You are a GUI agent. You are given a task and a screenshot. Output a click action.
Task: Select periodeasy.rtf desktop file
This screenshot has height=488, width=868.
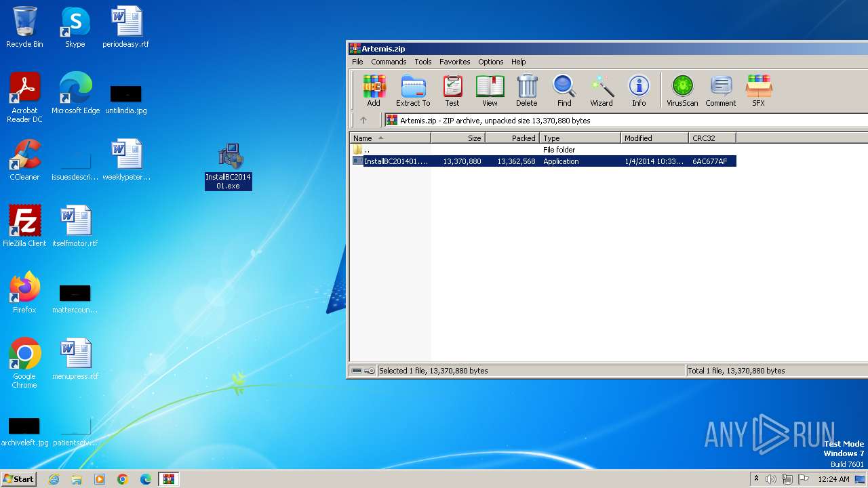(126, 27)
